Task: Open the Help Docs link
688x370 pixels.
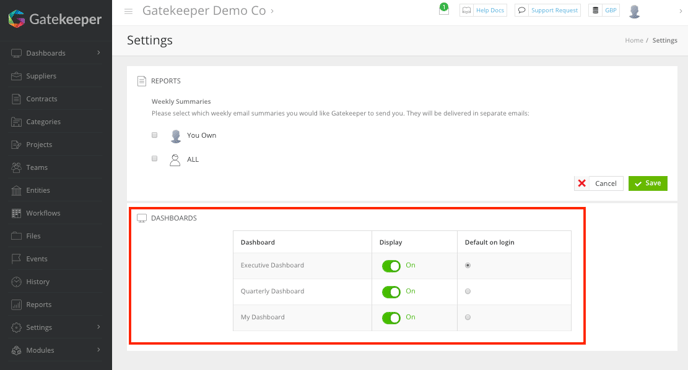Action: 490,11
